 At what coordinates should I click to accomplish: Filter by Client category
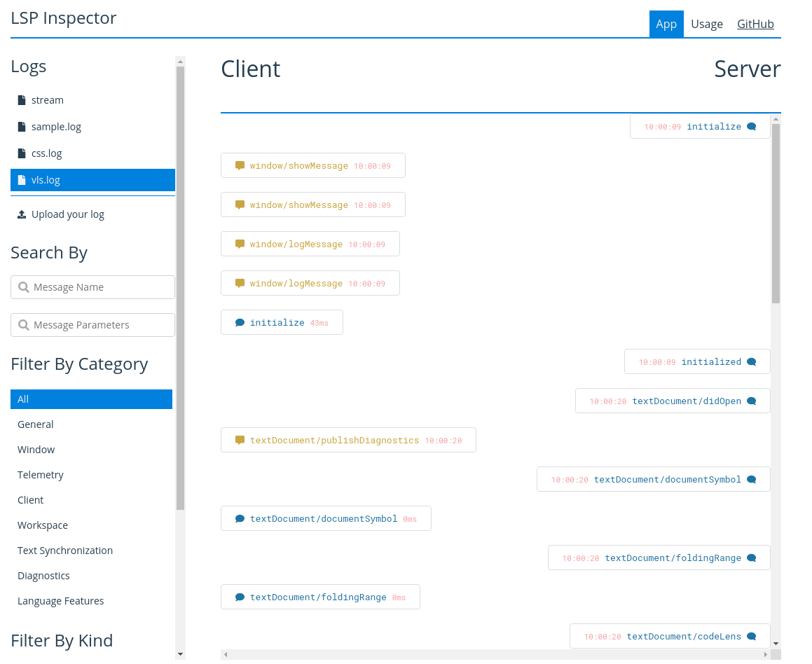[x=91, y=500]
